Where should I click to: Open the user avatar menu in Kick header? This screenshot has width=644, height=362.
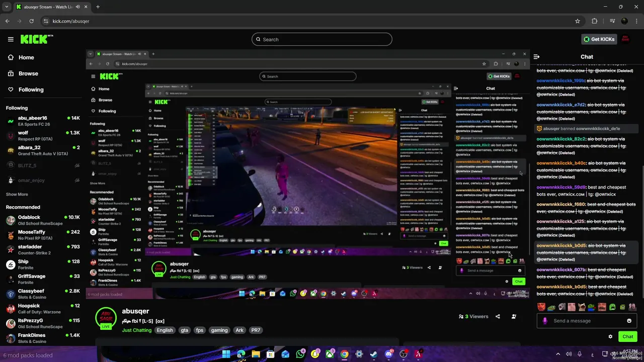[626, 39]
